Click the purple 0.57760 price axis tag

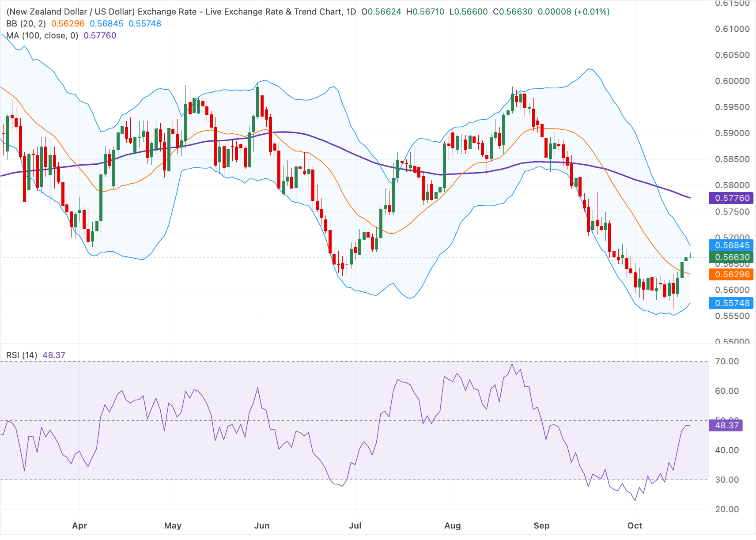coord(731,198)
